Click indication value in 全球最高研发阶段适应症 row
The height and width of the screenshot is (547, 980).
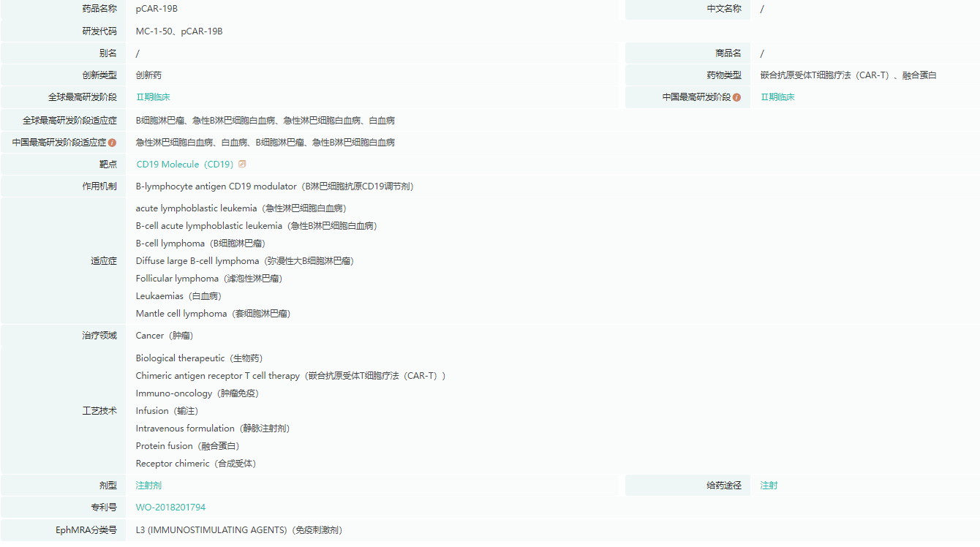pyautogui.click(x=265, y=121)
